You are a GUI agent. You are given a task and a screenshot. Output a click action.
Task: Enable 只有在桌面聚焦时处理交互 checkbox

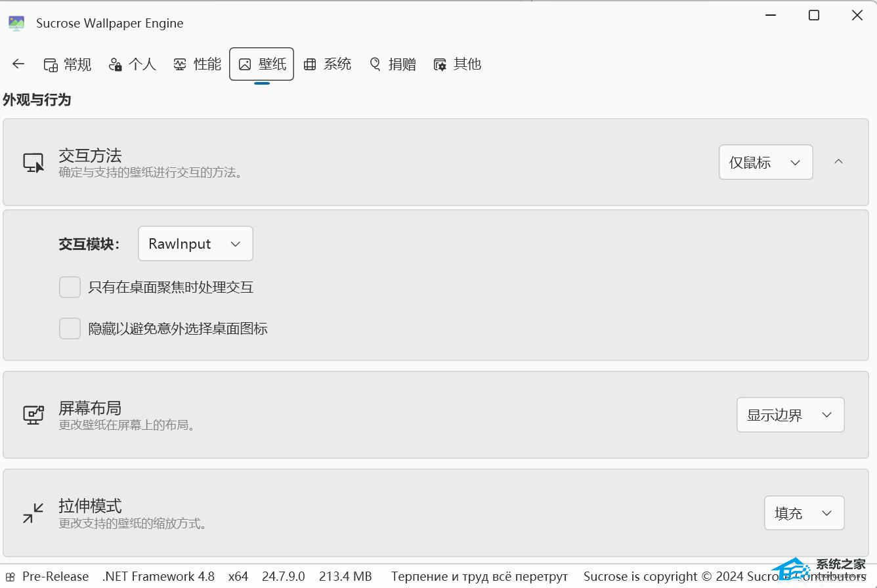coord(70,287)
